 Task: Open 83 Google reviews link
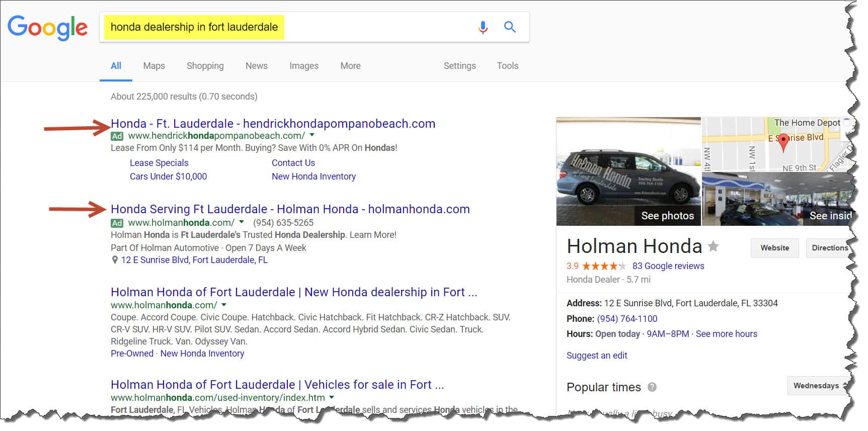click(x=668, y=266)
